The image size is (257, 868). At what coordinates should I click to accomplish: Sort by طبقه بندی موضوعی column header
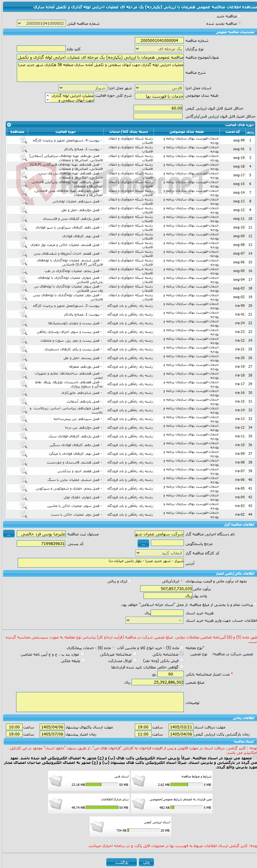pos(186,132)
